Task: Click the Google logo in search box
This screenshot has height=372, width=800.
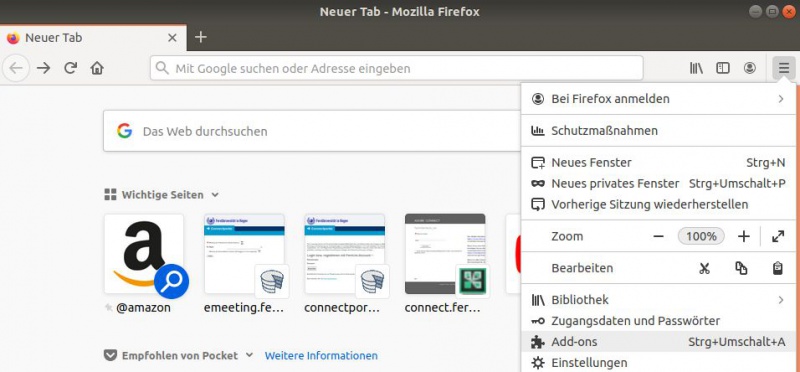Action: [124, 131]
